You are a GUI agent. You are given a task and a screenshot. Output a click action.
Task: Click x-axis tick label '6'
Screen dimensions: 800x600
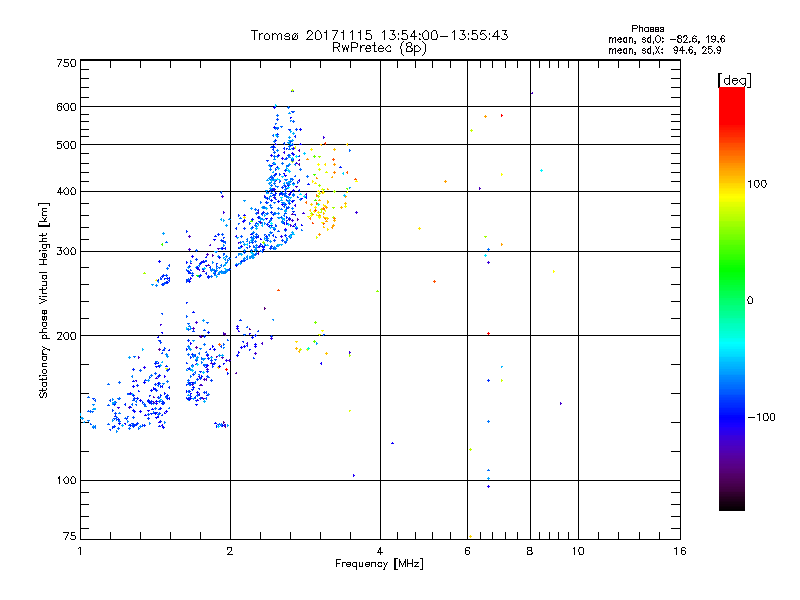coord(467,551)
